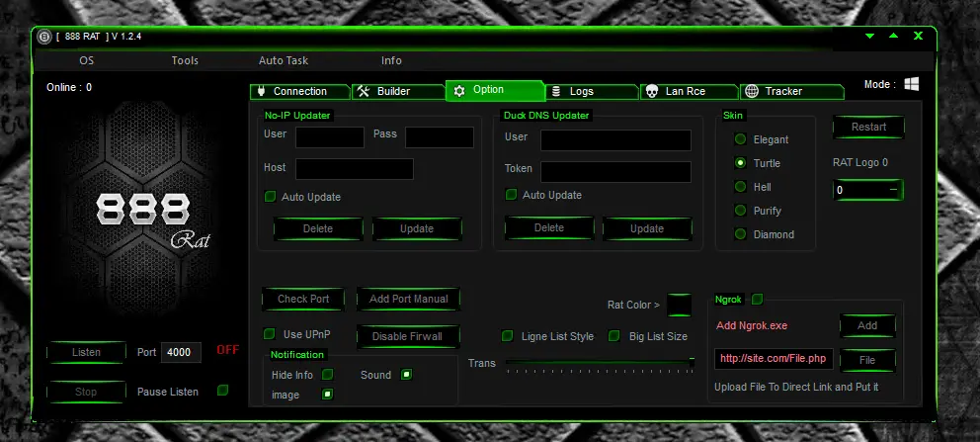
Task: Click the 888 RAT title bar logo
Action: 43,37
